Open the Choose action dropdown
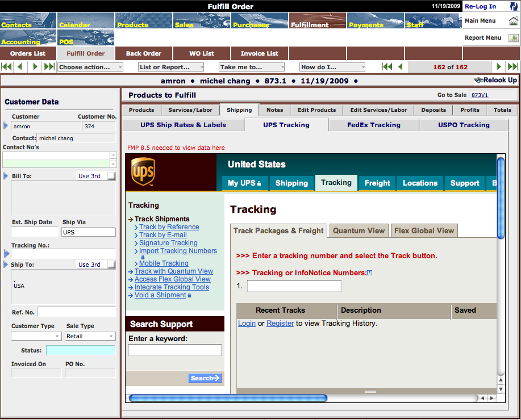Screen dimensions: 521x420 [x=90, y=67]
